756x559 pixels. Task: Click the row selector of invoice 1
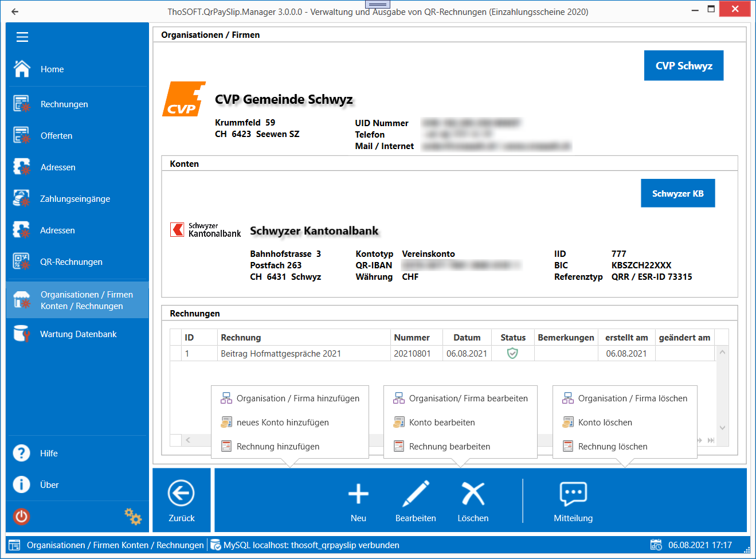[176, 353]
